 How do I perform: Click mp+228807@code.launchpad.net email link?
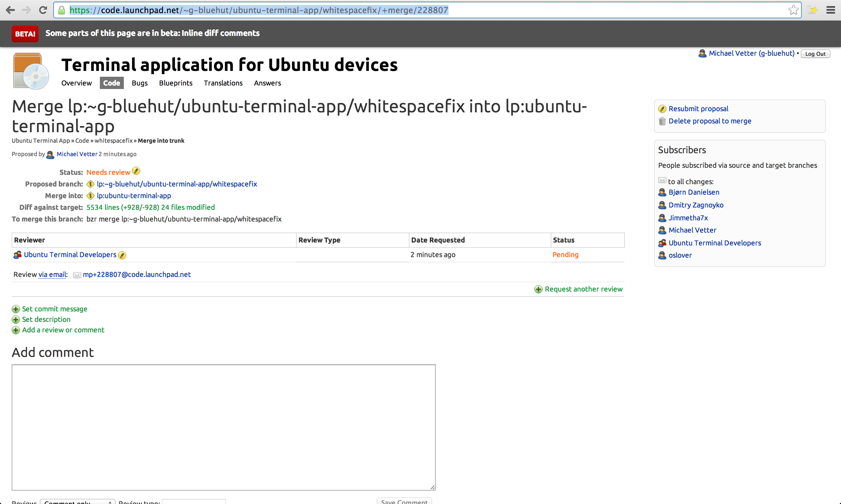pos(137,275)
